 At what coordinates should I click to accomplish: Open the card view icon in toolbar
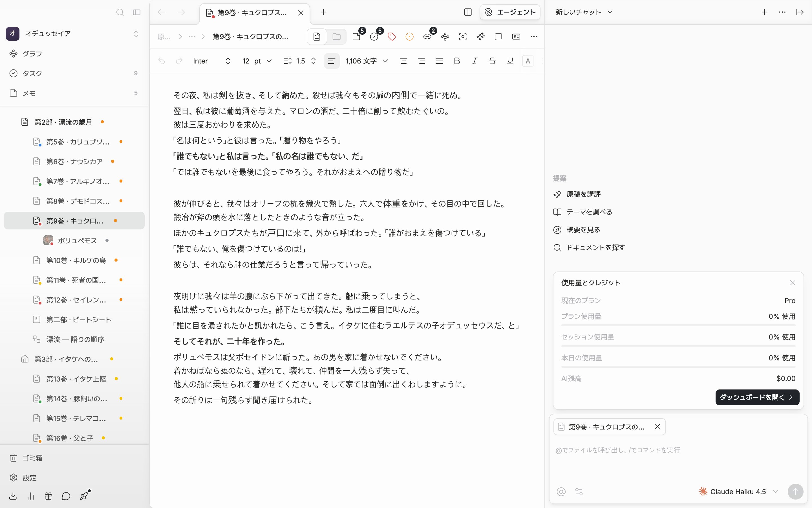[516, 37]
